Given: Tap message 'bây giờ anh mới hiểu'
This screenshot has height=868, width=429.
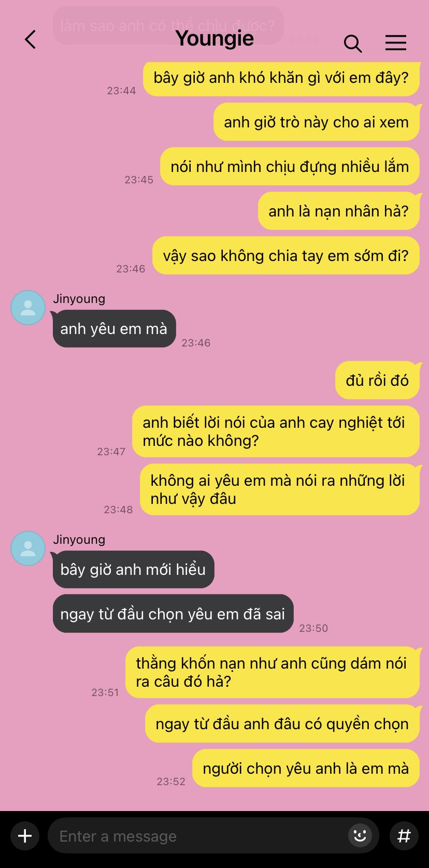Looking at the screenshot, I should coord(133,569).
